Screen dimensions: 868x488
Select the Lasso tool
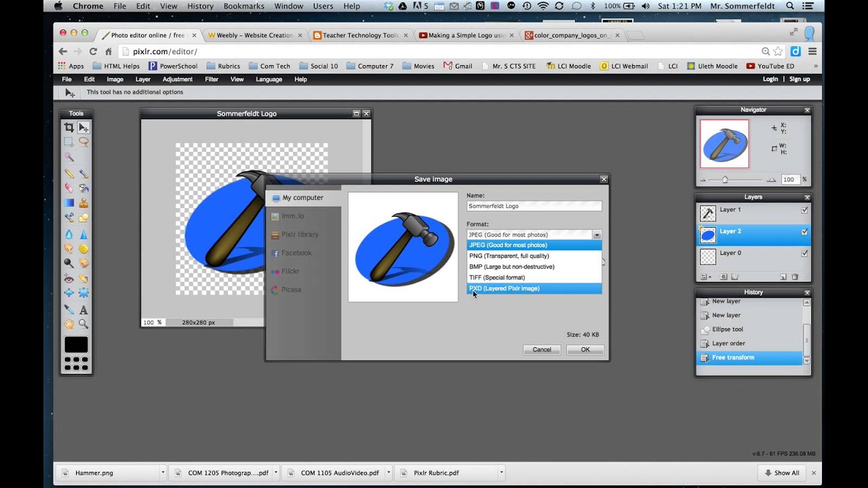click(83, 142)
